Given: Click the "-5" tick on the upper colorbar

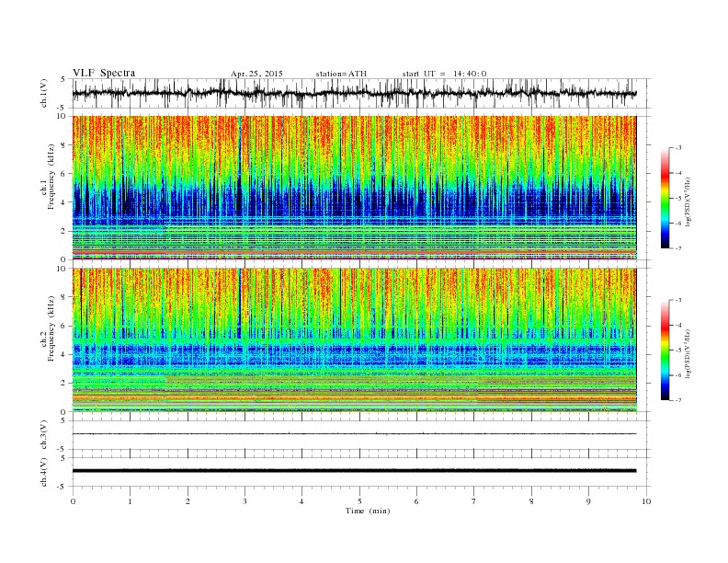Looking at the screenshot, I should pos(677,199).
